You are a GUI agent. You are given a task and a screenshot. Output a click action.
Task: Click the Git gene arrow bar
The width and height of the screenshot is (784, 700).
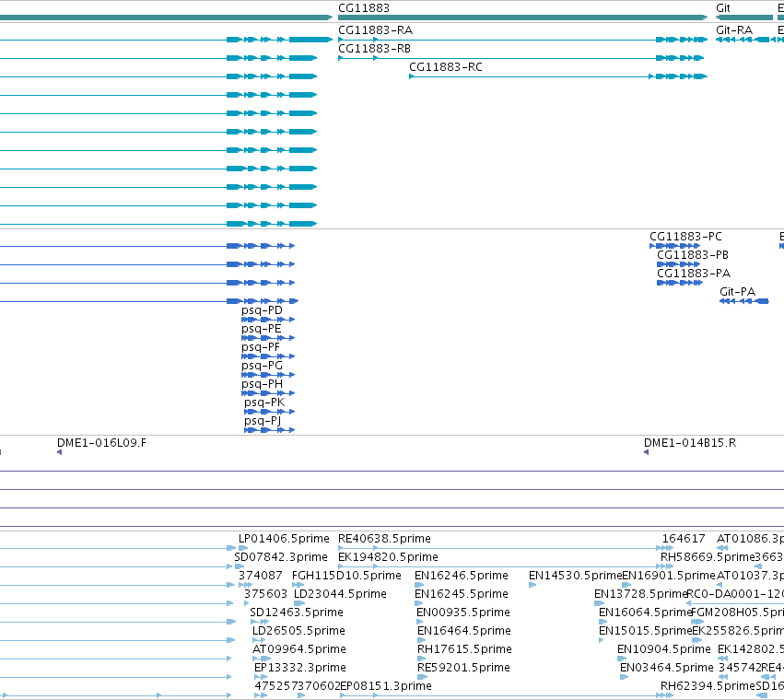(x=744, y=17)
